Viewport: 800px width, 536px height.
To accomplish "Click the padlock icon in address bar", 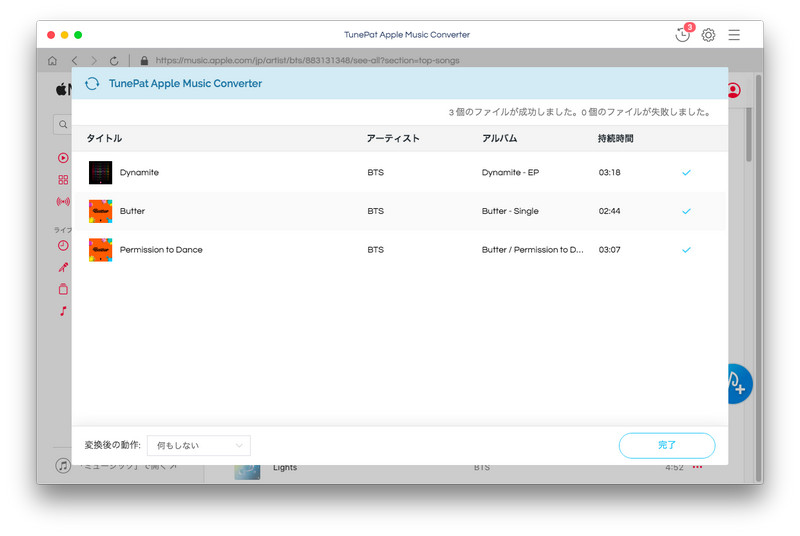I will point(144,61).
